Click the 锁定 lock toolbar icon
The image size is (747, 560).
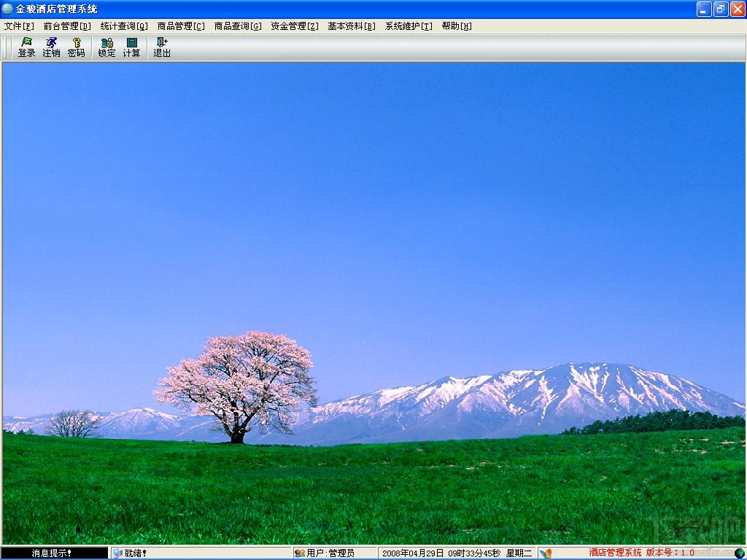(107, 42)
